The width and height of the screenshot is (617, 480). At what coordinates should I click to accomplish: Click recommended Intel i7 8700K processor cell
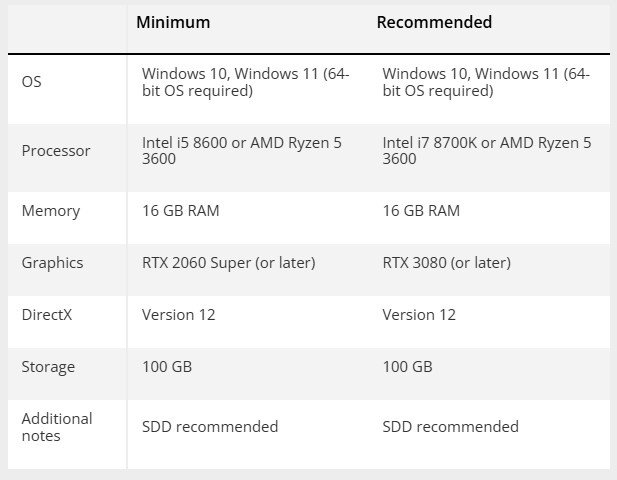[487, 151]
